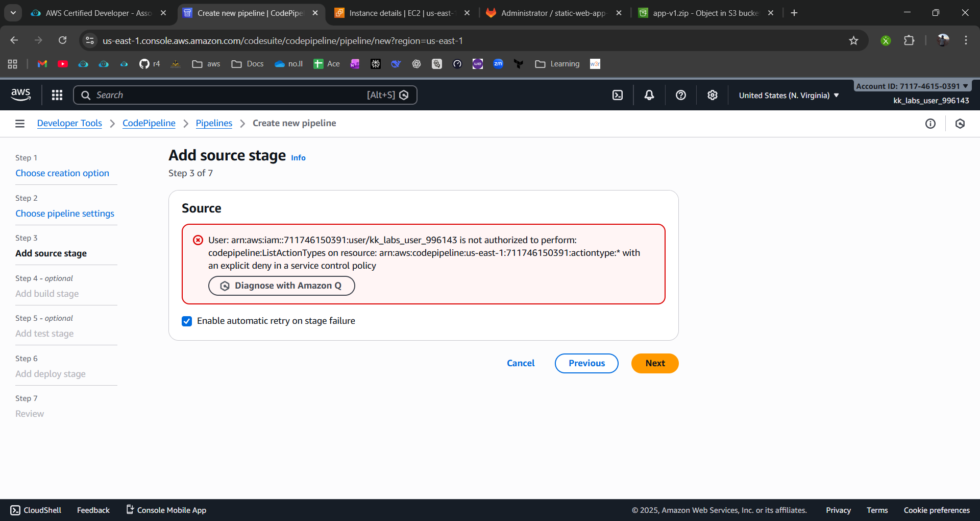Viewport: 980px width, 521px height.
Task: Switch to the app-v1.zip S3 bucket tab
Action: (x=706, y=13)
